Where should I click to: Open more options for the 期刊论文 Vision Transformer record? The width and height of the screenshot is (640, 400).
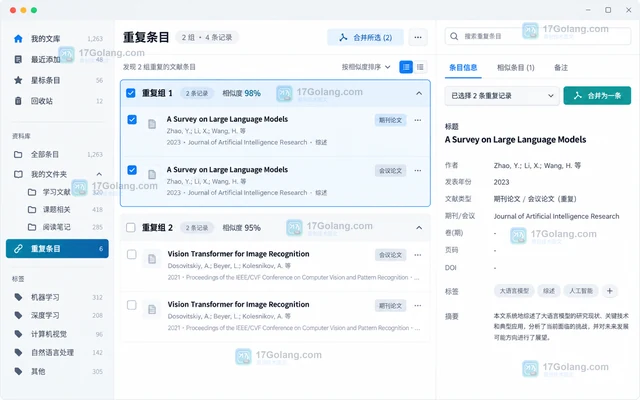coord(418,305)
